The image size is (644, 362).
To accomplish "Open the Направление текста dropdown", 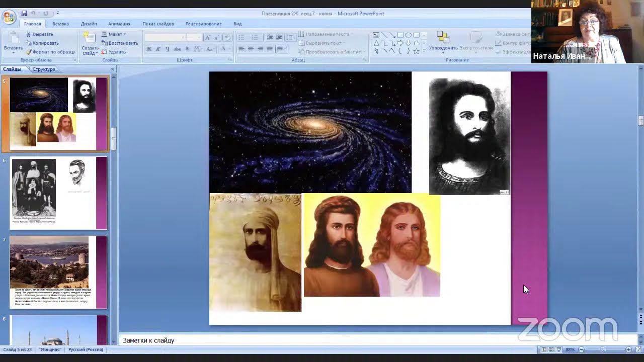I will coord(326,34).
